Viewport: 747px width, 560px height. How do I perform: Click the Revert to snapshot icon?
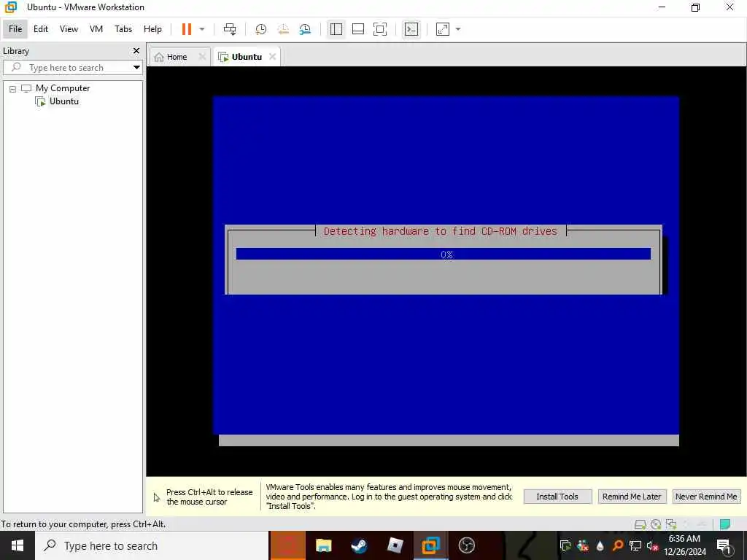click(283, 29)
